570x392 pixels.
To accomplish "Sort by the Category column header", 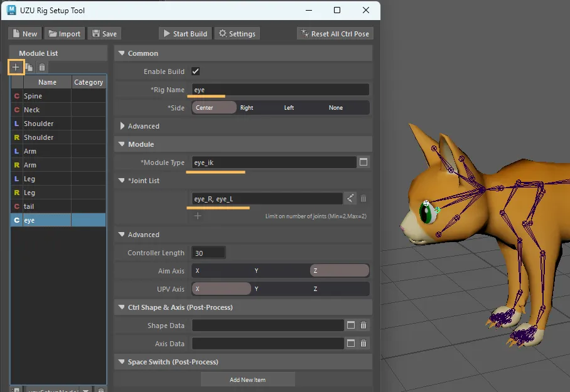I will tap(89, 82).
